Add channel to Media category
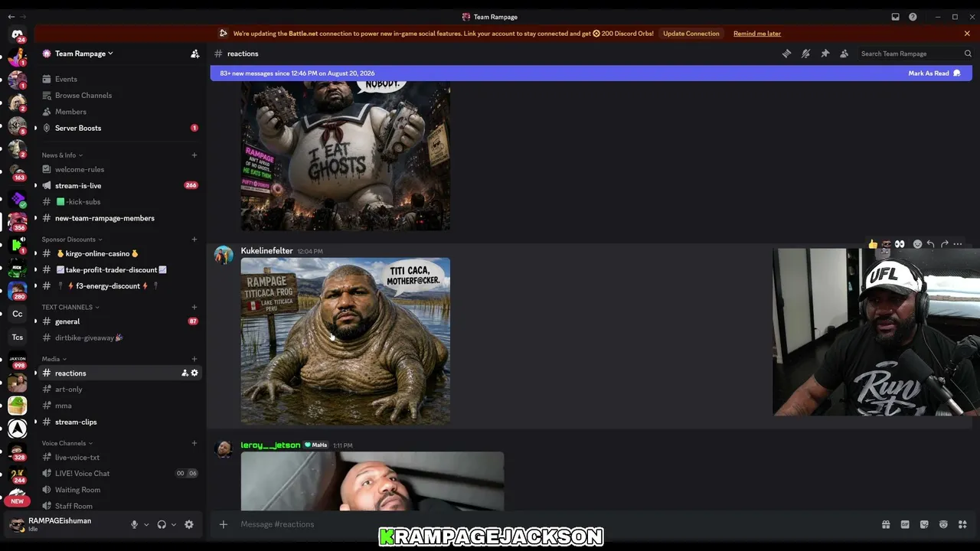980x551 pixels. (194, 359)
